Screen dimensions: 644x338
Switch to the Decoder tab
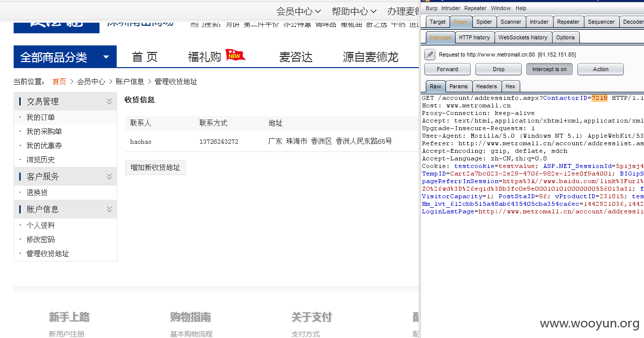(x=632, y=22)
